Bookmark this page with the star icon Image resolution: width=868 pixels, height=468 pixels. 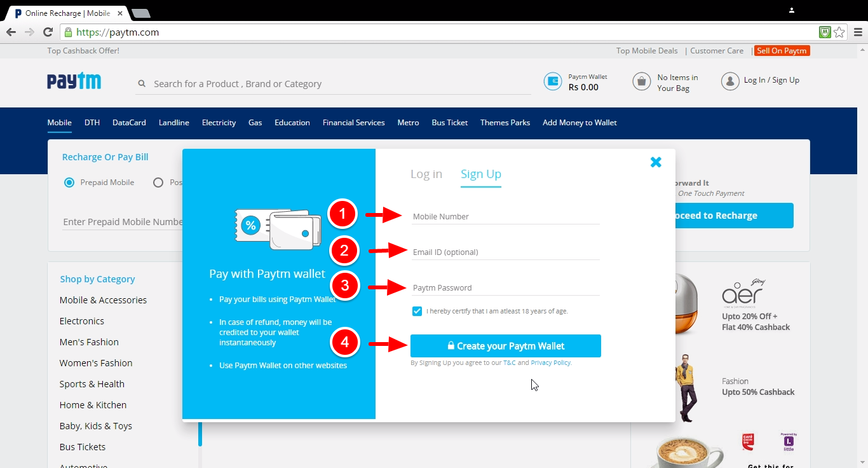tap(839, 32)
